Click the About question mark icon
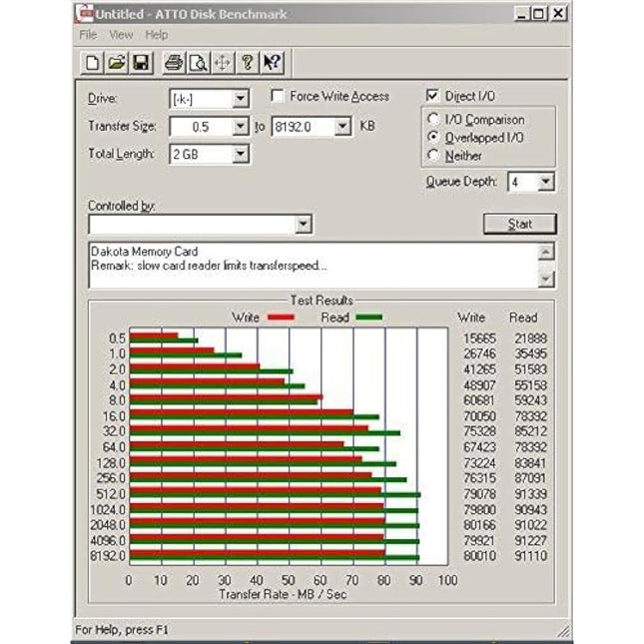The width and height of the screenshot is (644, 644). (246, 63)
